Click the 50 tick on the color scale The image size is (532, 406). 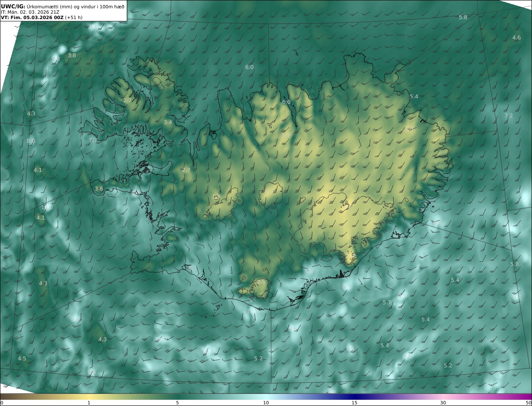529,403
